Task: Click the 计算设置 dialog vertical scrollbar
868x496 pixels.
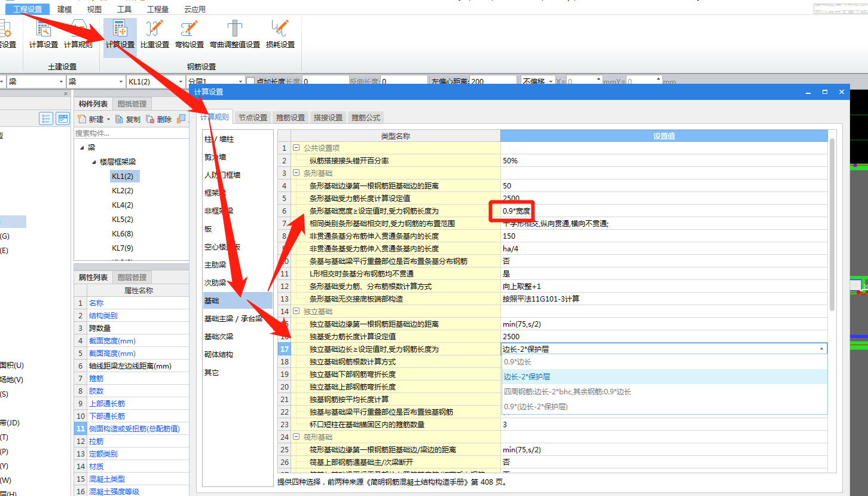Action: click(x=832, y=224)
